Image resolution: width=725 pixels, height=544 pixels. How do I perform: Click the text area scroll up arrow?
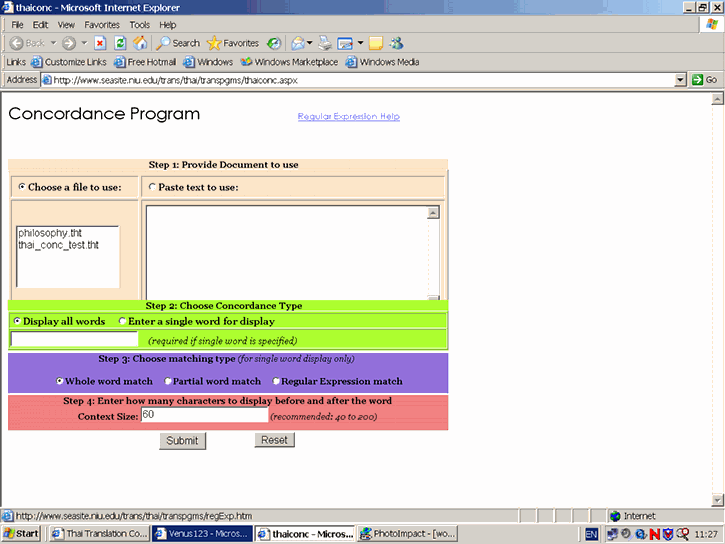click(x=433, y=213)
